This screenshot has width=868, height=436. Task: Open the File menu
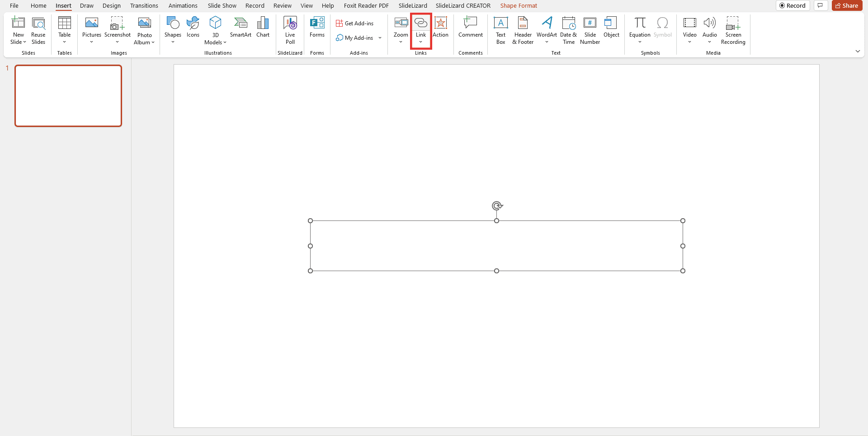[14, 6]
